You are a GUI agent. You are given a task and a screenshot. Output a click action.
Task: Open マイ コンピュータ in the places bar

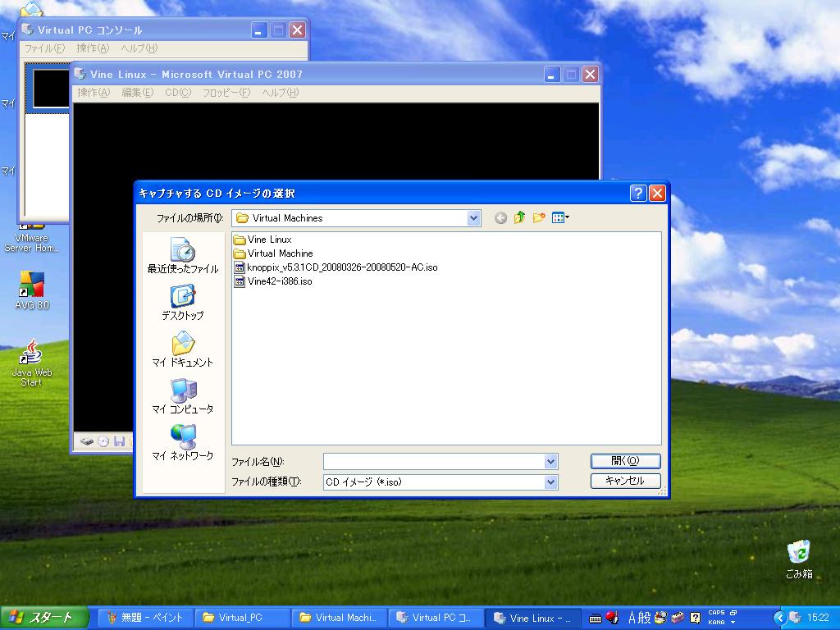pyautogui.click(x=183, y=396)
